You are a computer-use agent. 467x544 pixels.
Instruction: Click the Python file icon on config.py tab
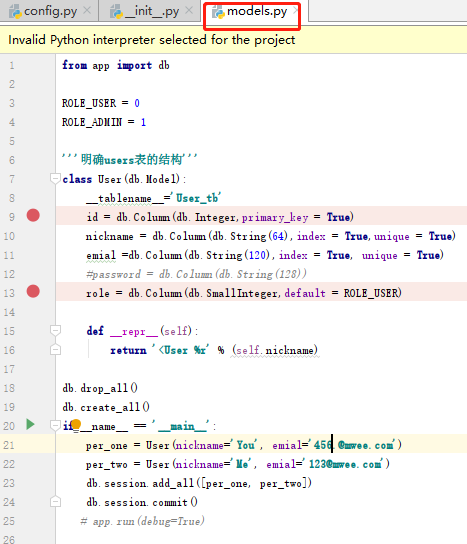point(15,12)
